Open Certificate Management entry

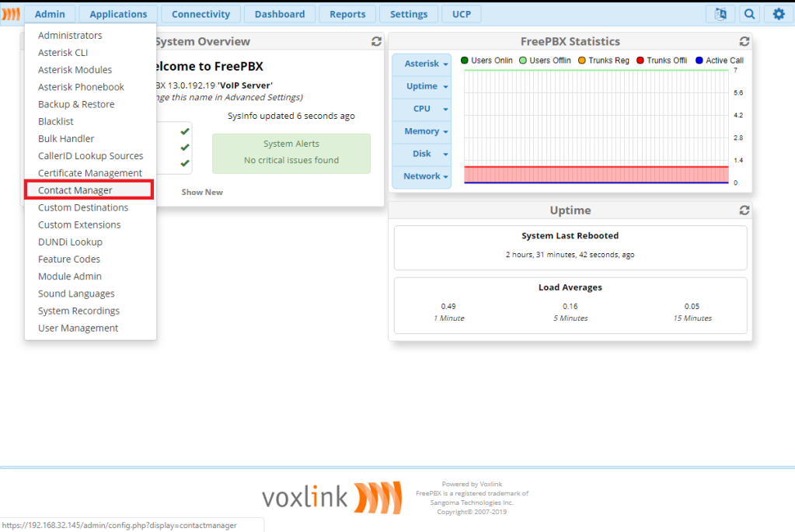click(90, 173)
